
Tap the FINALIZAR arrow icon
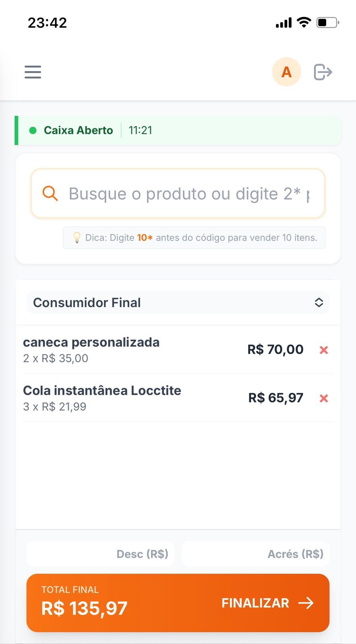click(306, 603)
